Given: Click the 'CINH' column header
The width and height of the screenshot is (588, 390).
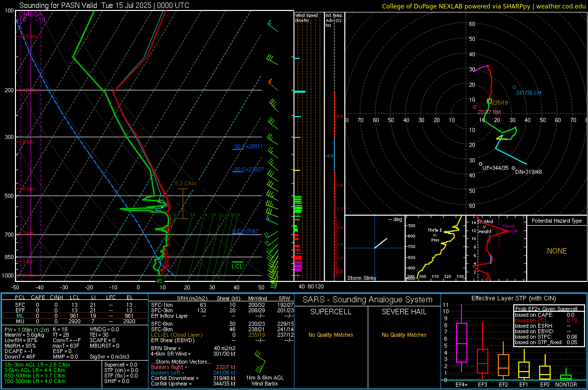Looking at the screenshot, I should click(56, 297).
